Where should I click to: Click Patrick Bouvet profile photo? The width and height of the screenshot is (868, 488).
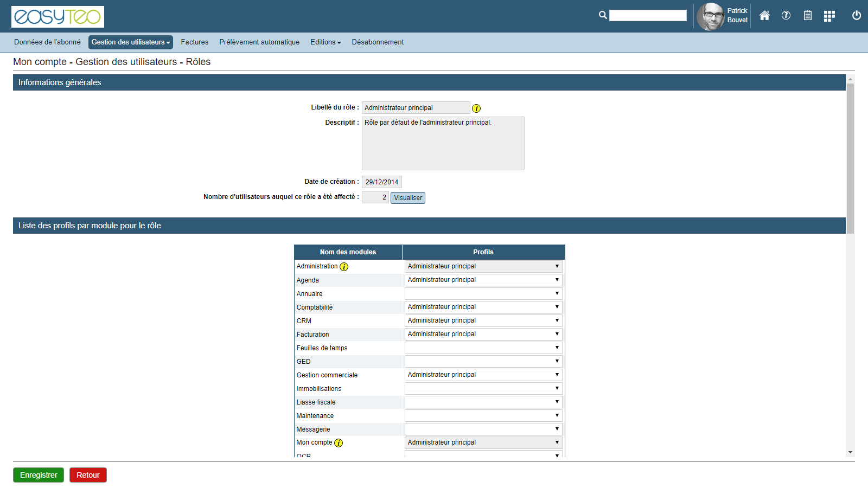(x=710, y=17)
